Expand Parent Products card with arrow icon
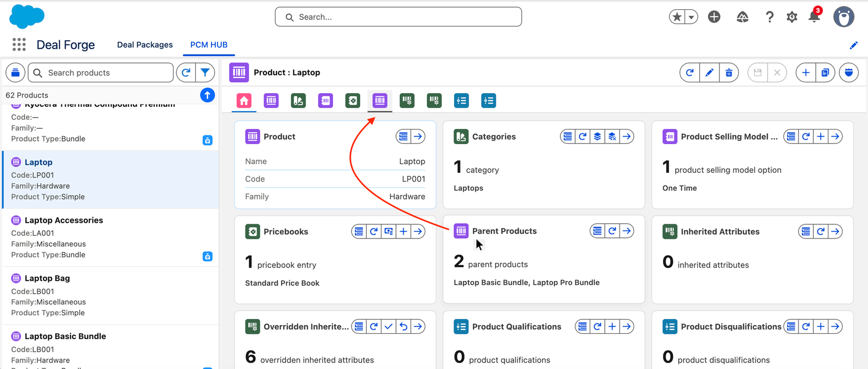This screenshot has height=369, width=868. (627, 231)
